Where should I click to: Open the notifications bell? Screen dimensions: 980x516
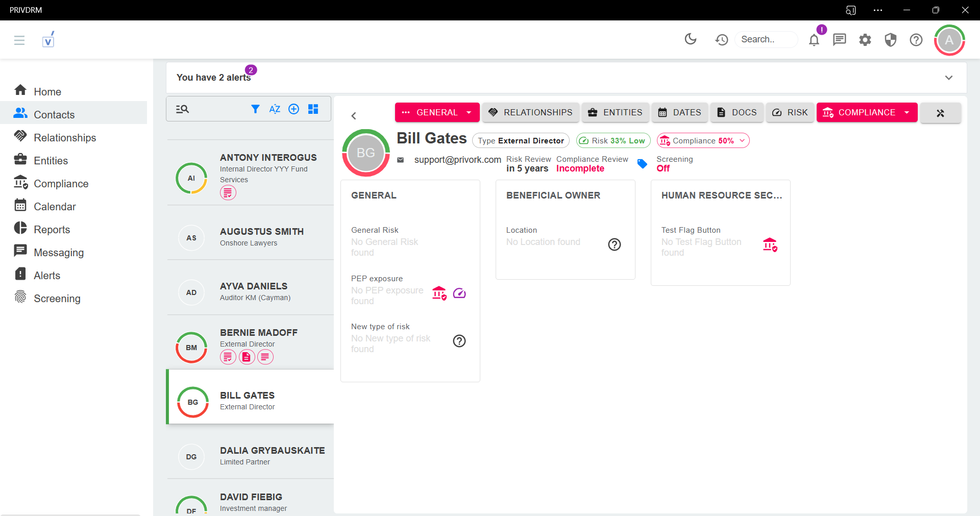coord(814,40)
